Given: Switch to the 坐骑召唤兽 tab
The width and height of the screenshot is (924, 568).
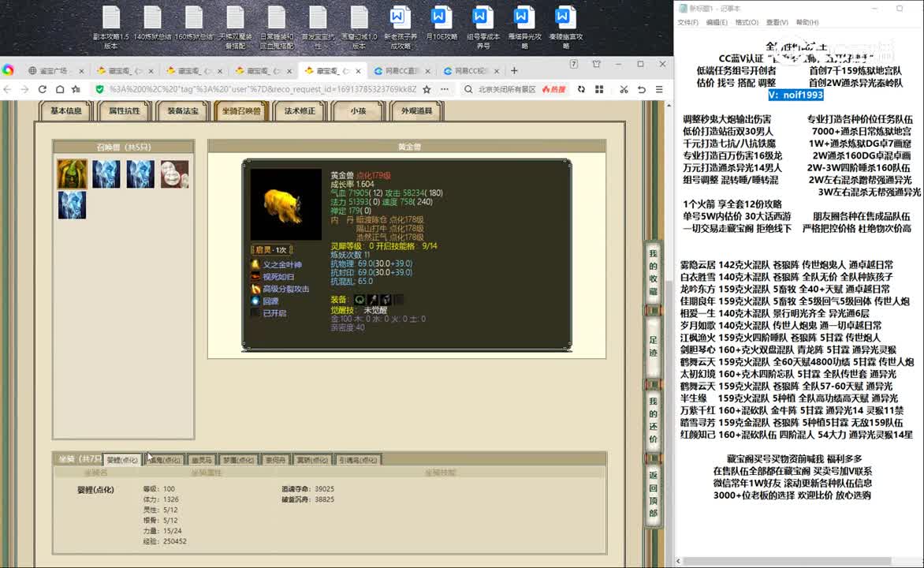Looking at the screenshot, I should (x=241, y=111).
